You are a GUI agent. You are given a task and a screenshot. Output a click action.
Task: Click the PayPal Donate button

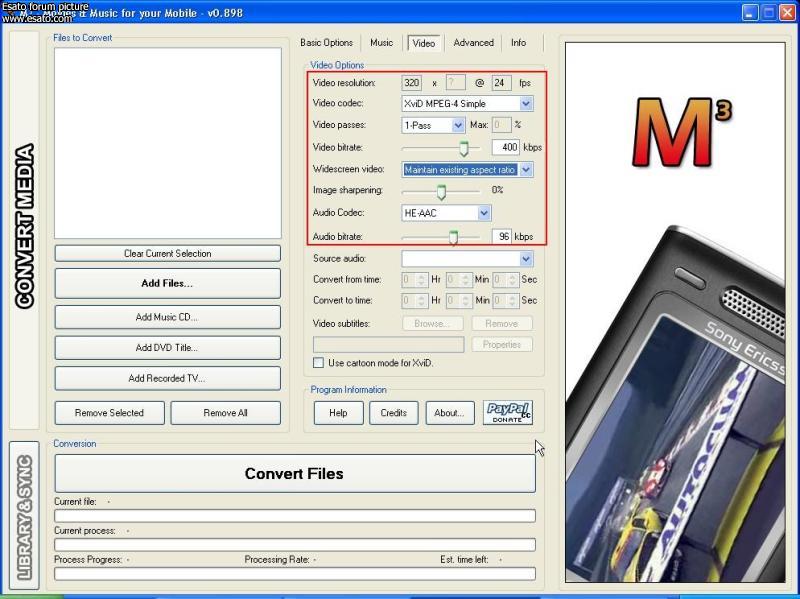(x=508, y=412)
